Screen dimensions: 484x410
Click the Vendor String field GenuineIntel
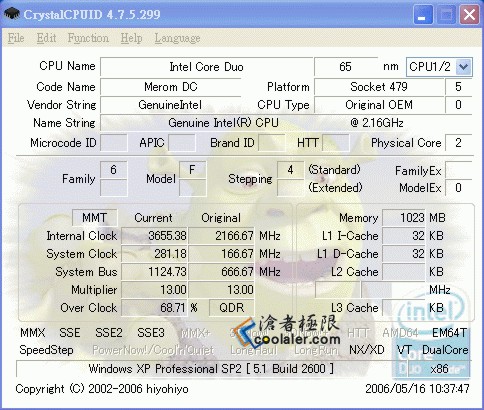171,105
